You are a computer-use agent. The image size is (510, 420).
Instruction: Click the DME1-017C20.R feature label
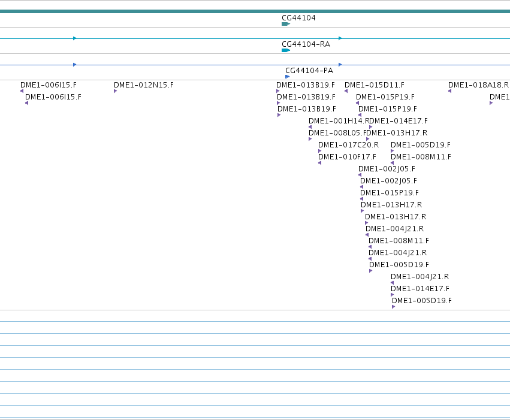coord(348,146)
